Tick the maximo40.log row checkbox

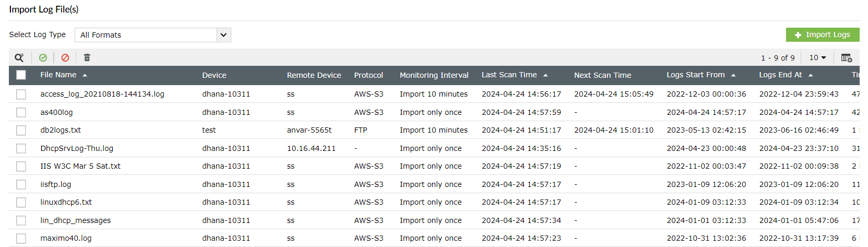point(21,238)
